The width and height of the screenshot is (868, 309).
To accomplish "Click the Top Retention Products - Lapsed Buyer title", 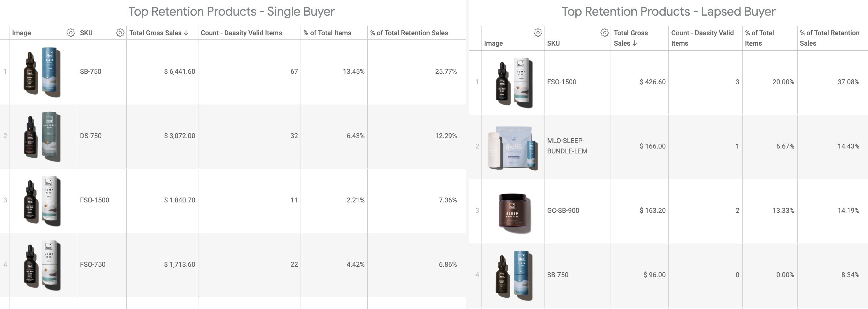I will click(x=669, y=11).
